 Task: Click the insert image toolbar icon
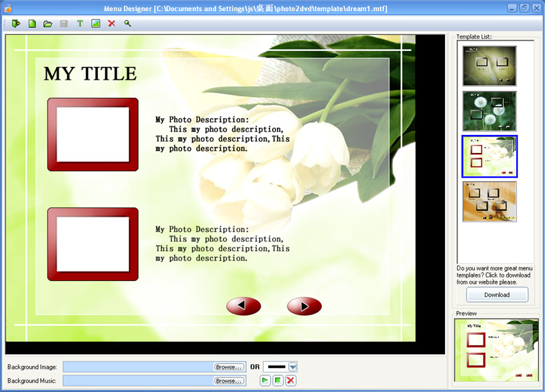tap(95, 23)
